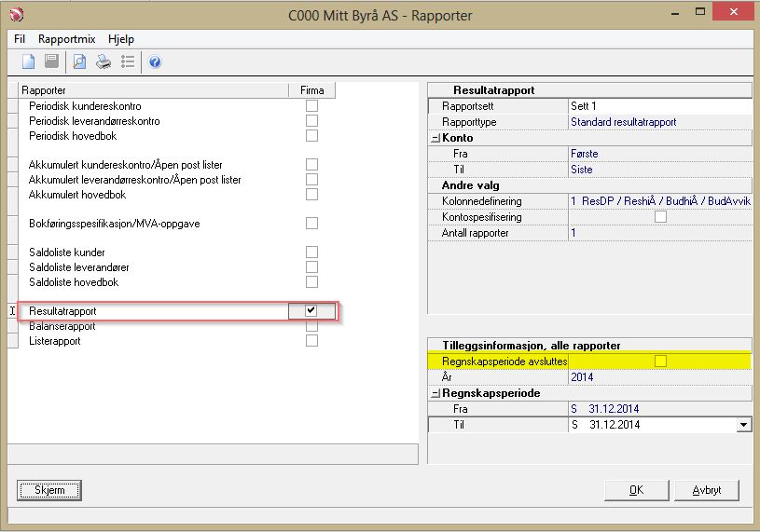Toggle Kontospesifisering checkbox

point(660,216)
